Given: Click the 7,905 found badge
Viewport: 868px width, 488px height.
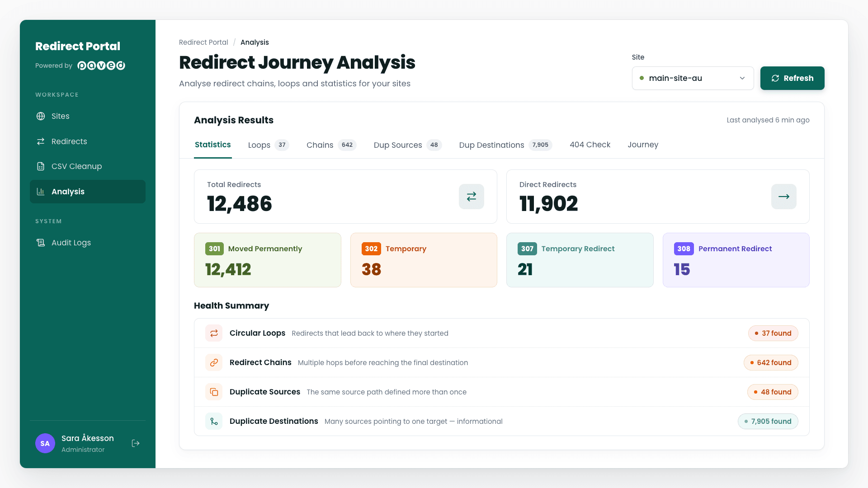Looking at the screenshot, I should coord(768,421).
